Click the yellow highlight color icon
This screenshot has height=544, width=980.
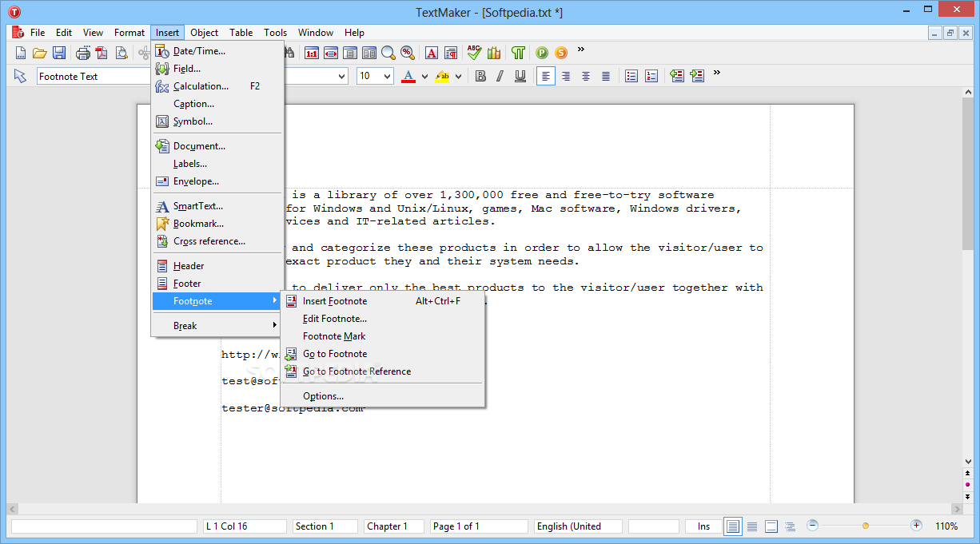442,76
